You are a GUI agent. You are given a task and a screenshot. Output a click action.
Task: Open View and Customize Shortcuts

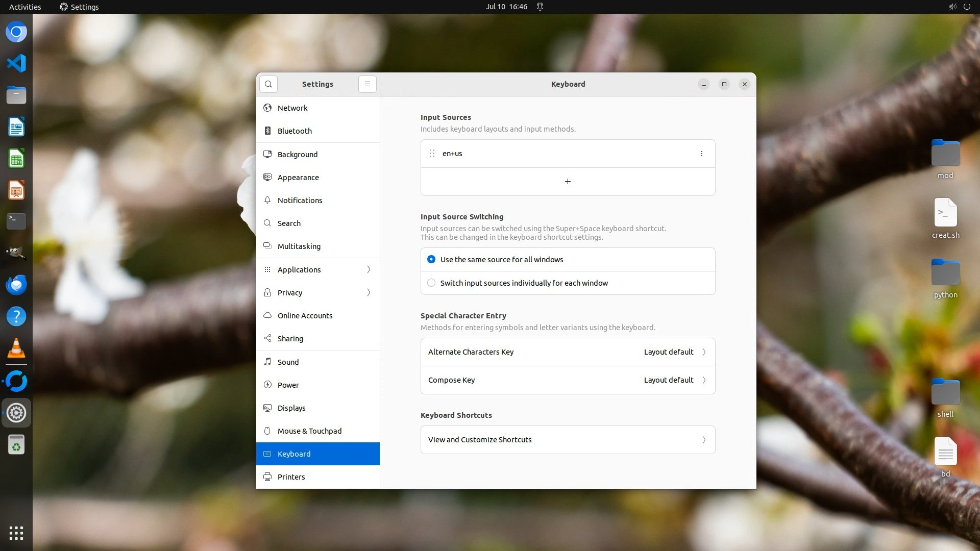click(x=568, y=440)
